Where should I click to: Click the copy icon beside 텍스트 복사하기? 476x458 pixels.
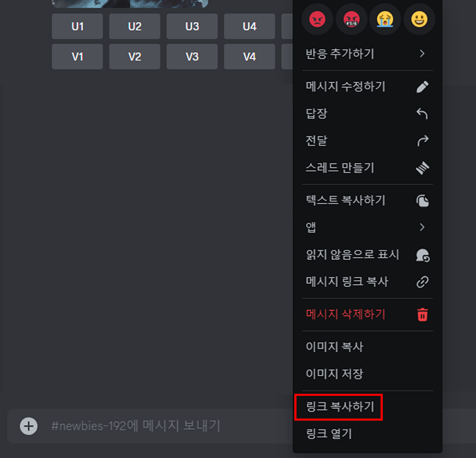(422, 201)
